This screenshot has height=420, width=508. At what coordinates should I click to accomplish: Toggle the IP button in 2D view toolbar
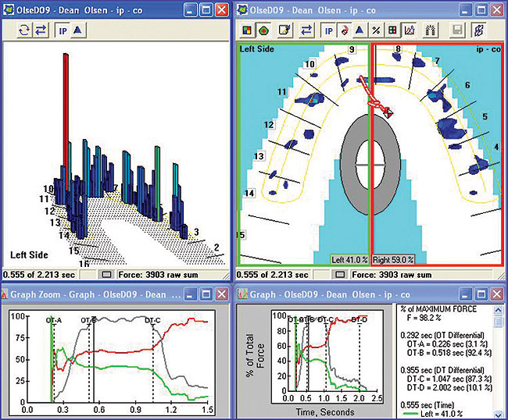tap(328, 30)
